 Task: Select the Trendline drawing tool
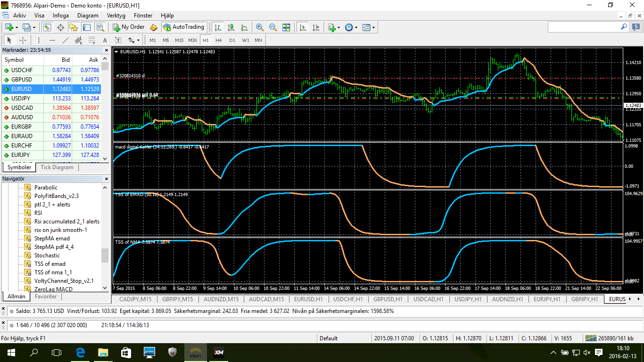[65, 40]
